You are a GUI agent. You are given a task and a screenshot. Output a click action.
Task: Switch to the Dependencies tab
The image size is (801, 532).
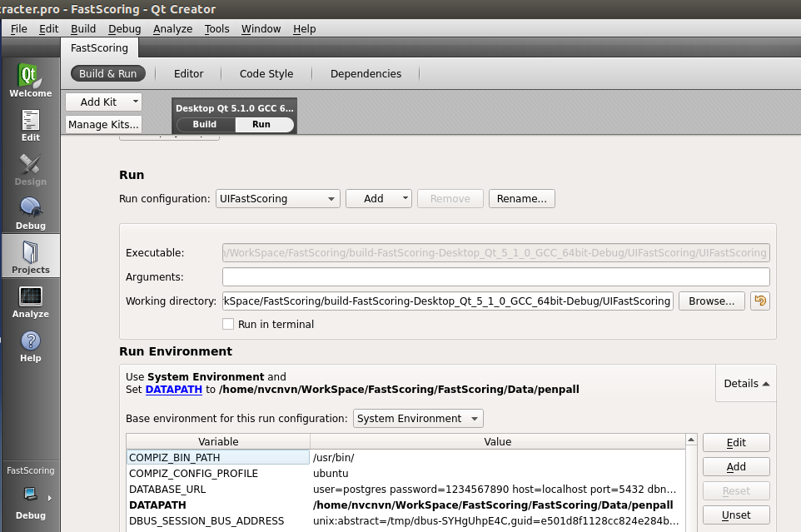click(x=366, y=73)
